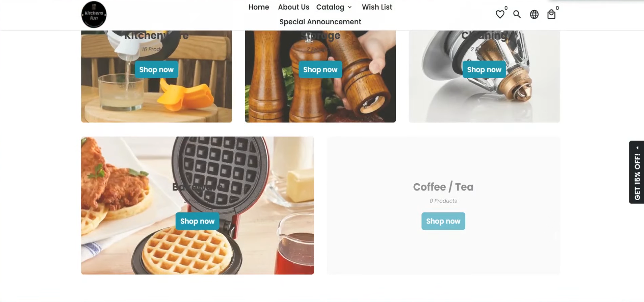644x302 pixels.
Task: Open the Catalog menu
Action: pos(330,7)
